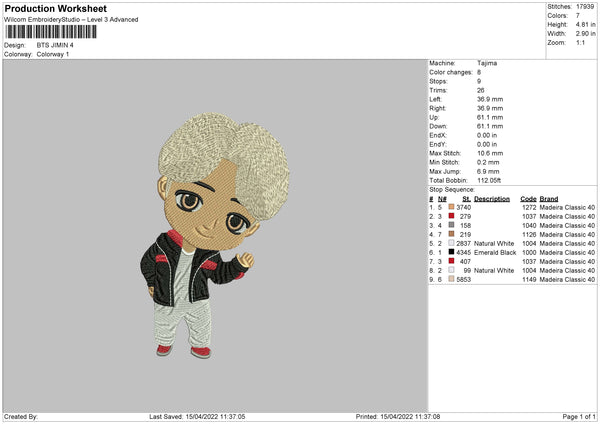Click Emerald Black description in row 6
600x424 pixels.
[495, 252]
